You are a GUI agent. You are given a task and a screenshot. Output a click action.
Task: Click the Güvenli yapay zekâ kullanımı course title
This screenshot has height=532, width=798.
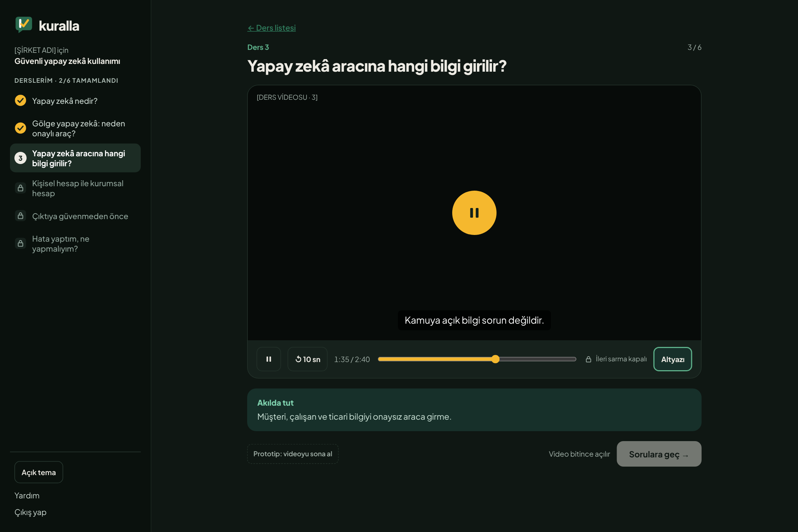pos(67,61)
